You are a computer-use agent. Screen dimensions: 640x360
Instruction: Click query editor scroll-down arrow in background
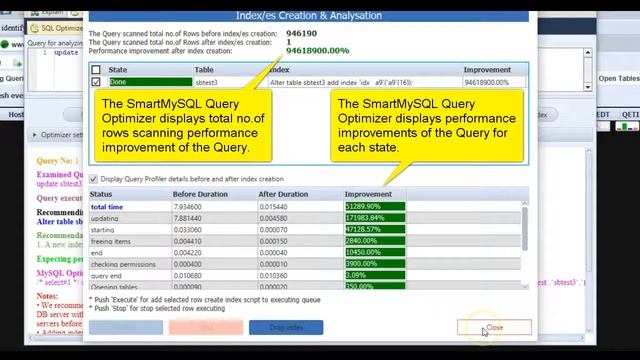588,87
